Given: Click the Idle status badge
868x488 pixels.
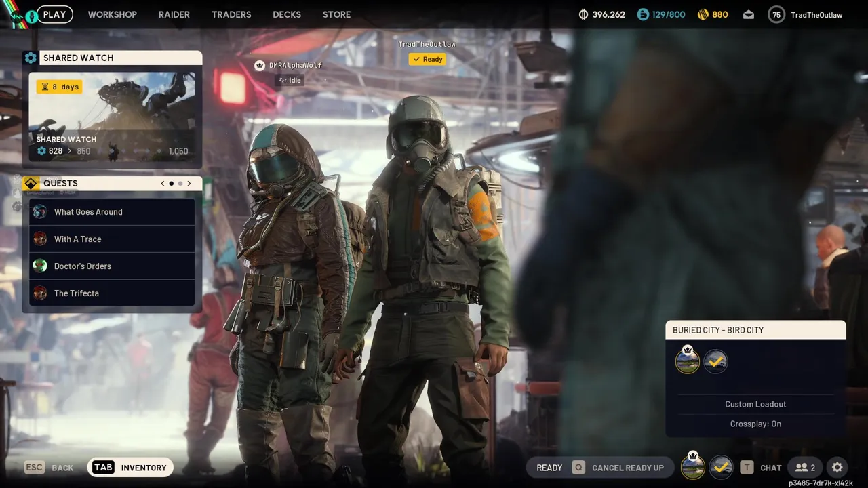Looking at the screenshot, I should [x=290, y=80].
